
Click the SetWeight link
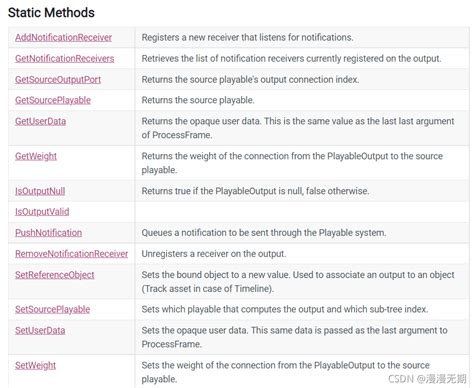(35, 365)
